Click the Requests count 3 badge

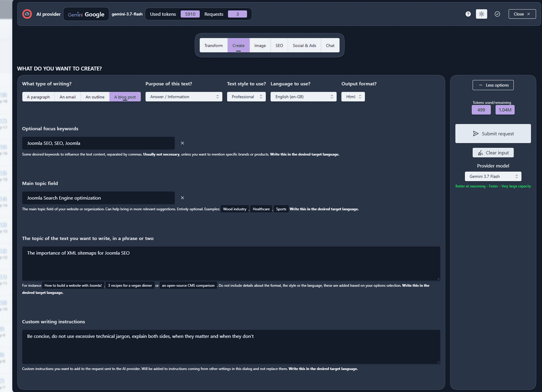coord(238,14)
